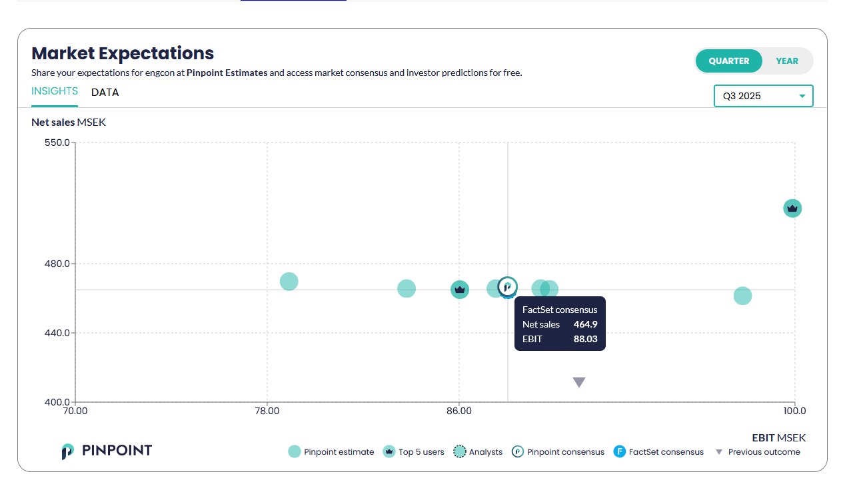
Task: Click the Pinpoint consensus legend icon
Action: pos(518,451)
